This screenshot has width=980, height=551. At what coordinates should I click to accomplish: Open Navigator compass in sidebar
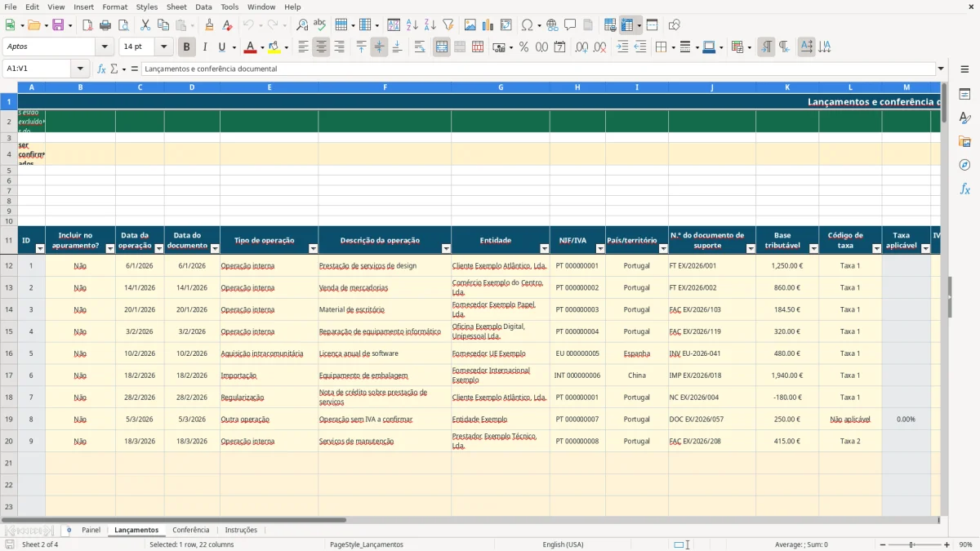pyautogui.click(x=964, y=165)
